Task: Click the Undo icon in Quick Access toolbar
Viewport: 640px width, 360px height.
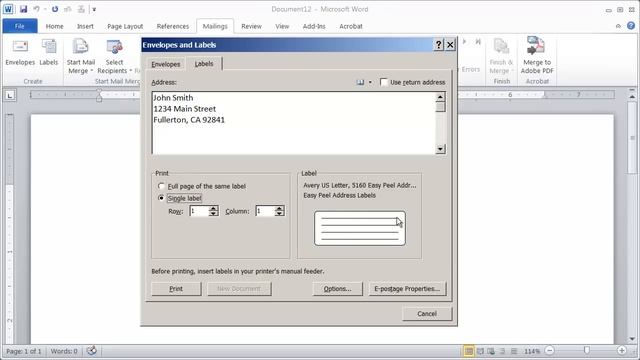Action: pyautogui.click(x=36, y=9)
